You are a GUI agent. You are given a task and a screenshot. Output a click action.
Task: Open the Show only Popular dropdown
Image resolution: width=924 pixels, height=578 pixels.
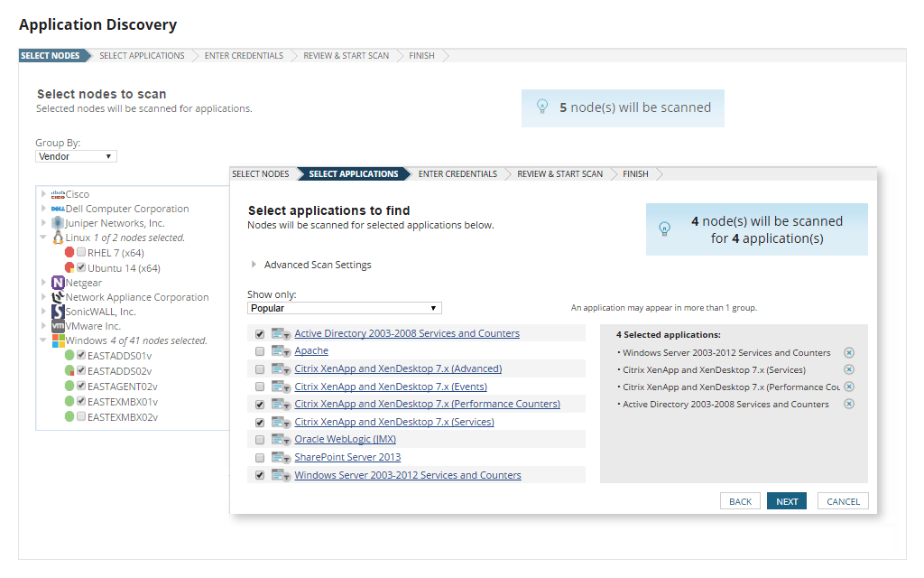(x=343, y=307)
